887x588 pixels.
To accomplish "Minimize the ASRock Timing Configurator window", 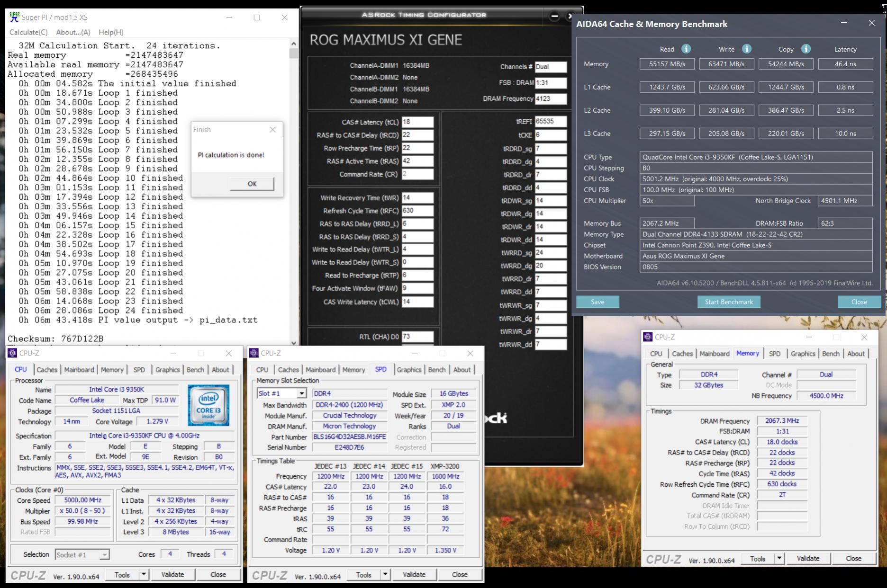I will tap(554, 16).
